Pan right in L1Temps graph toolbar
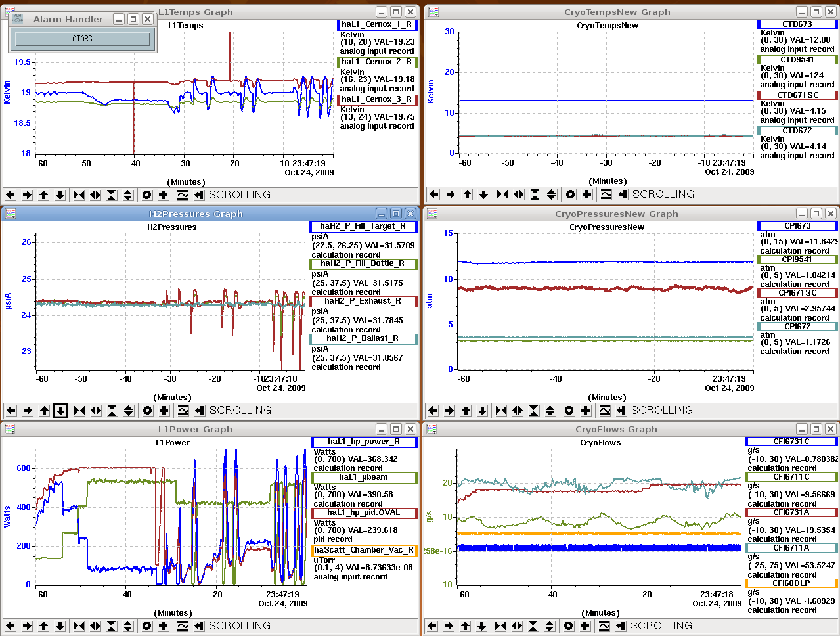The height and width of the screenshot is (636, 840). (27, 195)
